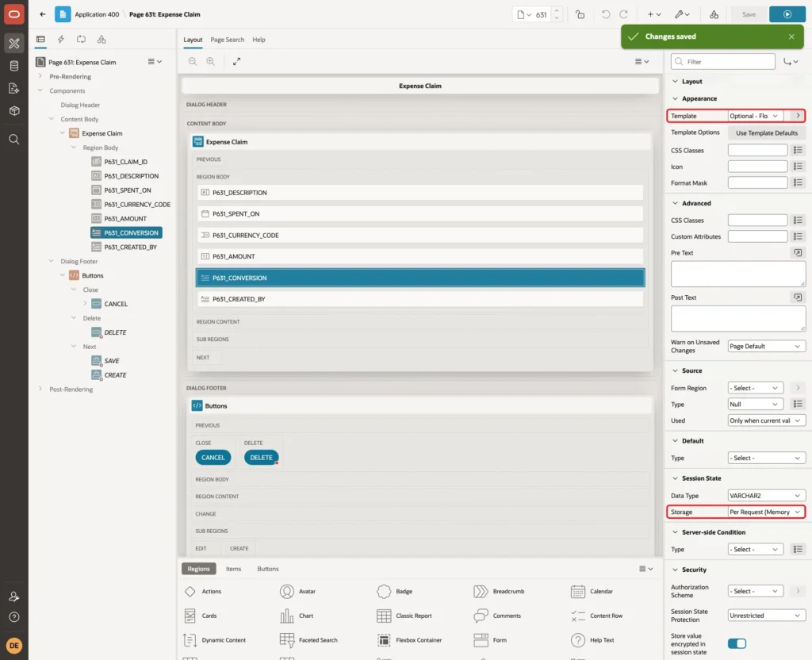Open Pre Text code editor icon
The height and width of the screenshot is (660, 812).
tap(798, 253)
